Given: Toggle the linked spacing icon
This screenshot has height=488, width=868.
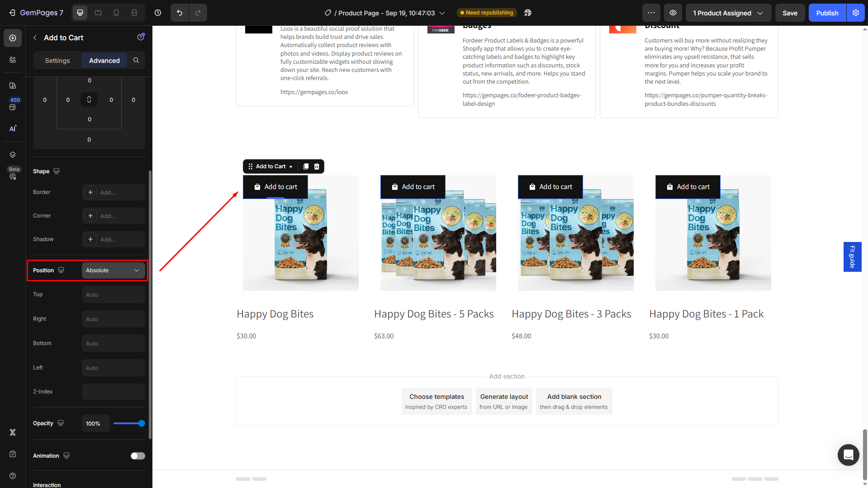Looking at the screenshot, I should [89, 99].
